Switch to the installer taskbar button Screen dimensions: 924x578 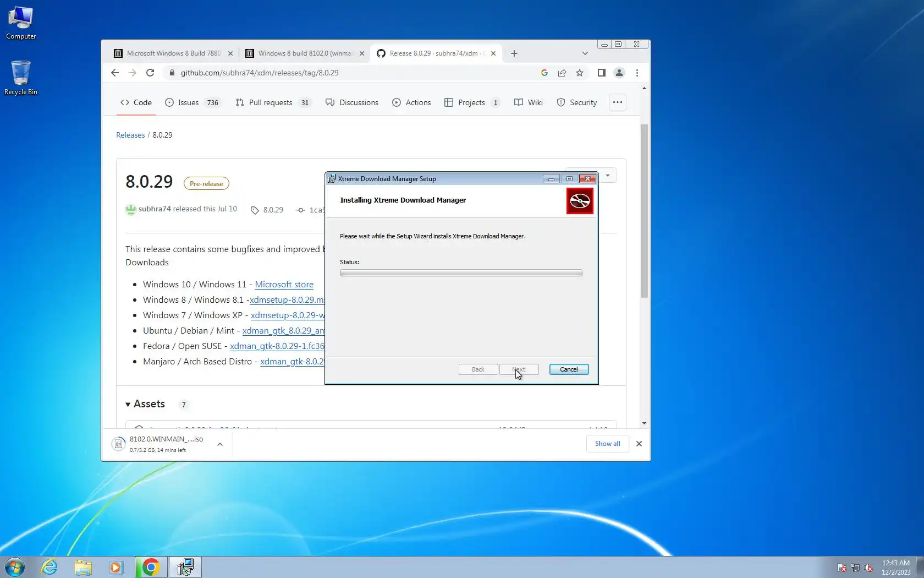point(185,567)
